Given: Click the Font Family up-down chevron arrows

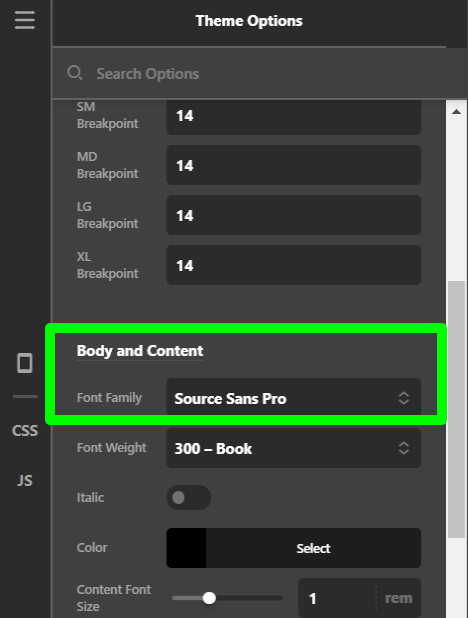Looking at the screenshot, I should pos(403,398).
